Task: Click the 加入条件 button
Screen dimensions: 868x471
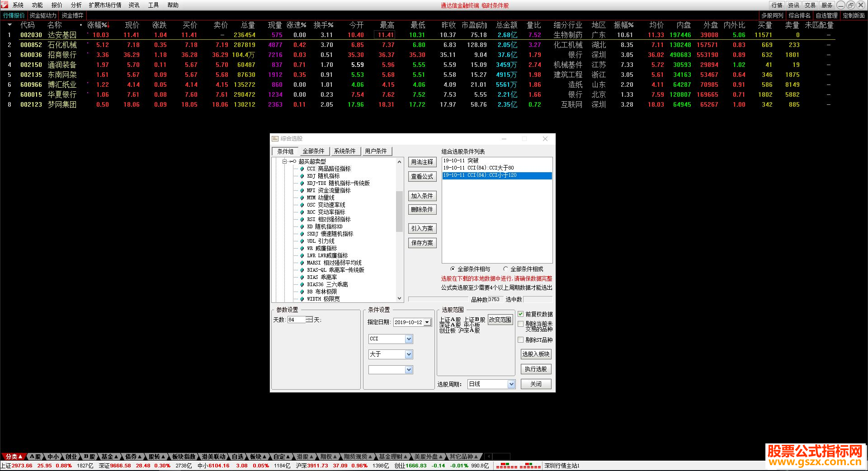Action: tap(422, 196)
